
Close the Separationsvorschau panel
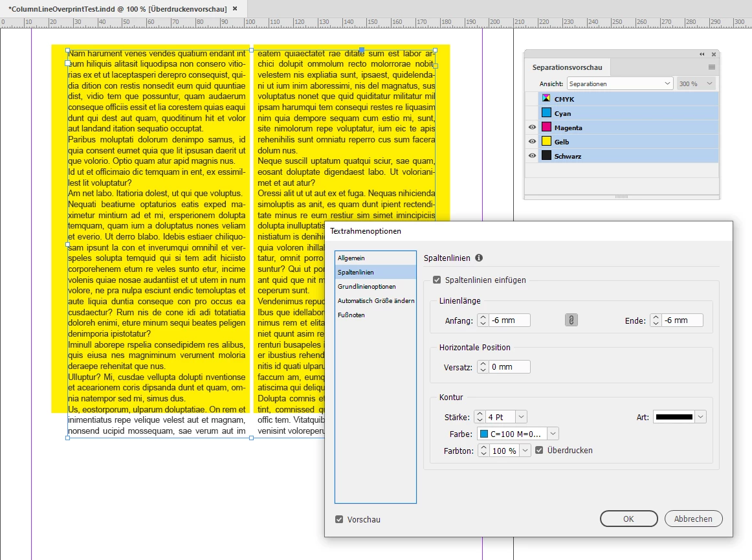[x=714, y=54]
